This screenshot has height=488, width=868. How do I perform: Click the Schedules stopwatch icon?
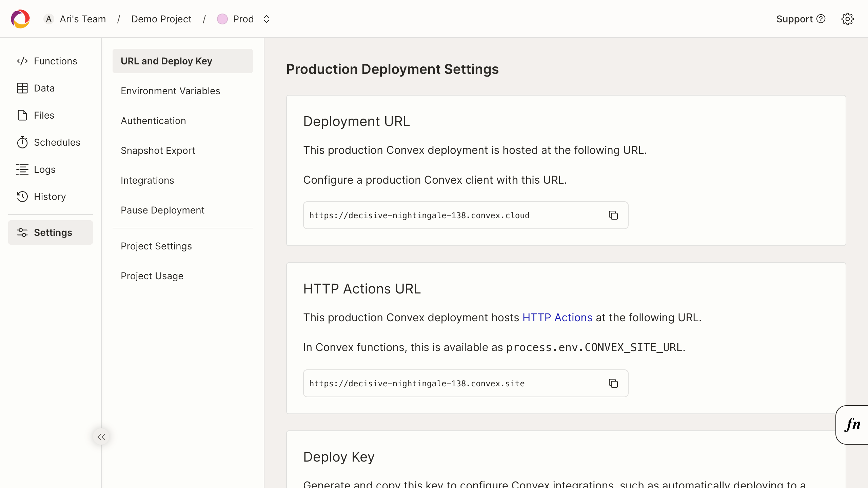tap(22, 142)
